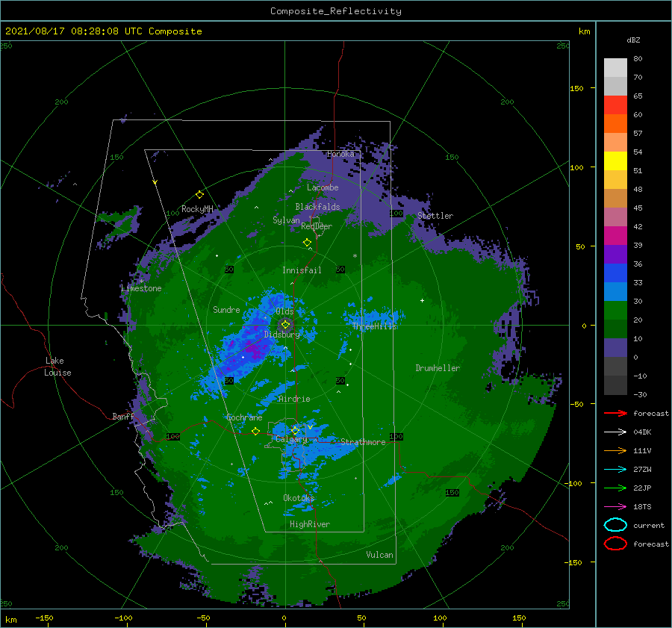Viewport: 672px width, 628px height.
Task: Click the yellow diamond marker beside RockyMH
Action: [x=199, y=195]
